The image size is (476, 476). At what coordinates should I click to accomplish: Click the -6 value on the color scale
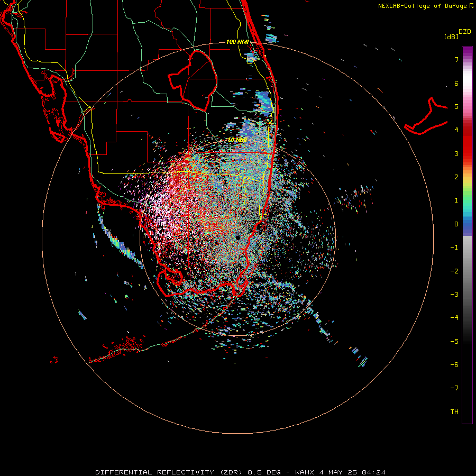point(454,365)
